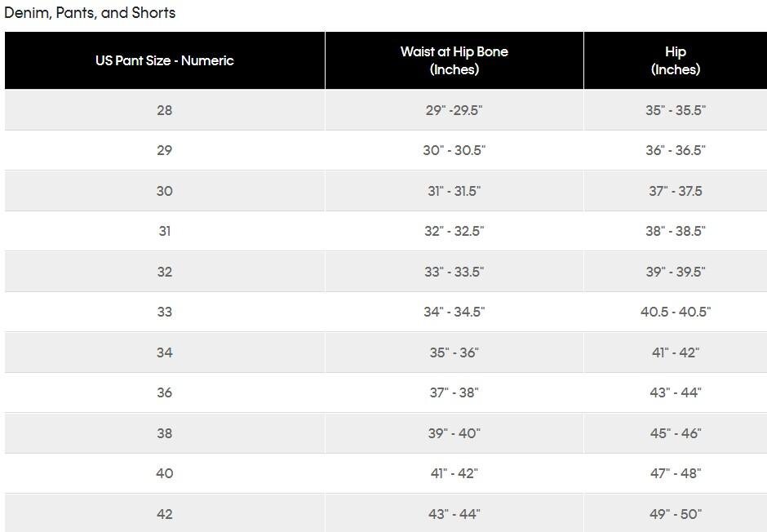Click waist value 35" - 36"

[454, 352]
